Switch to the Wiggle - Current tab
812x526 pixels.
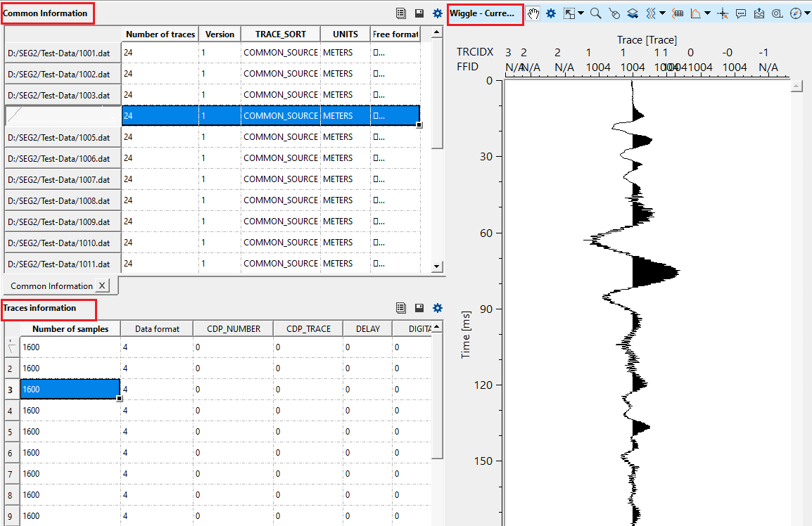click(486, 13)
